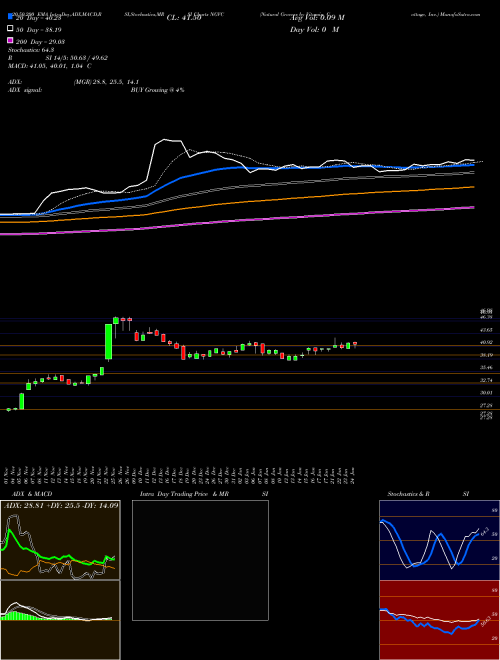The width and height of the screenshot is (500, 660).
Task: Open the 'Intra Day Trading Price & MR' heading
Action: (x=184, y=494)
